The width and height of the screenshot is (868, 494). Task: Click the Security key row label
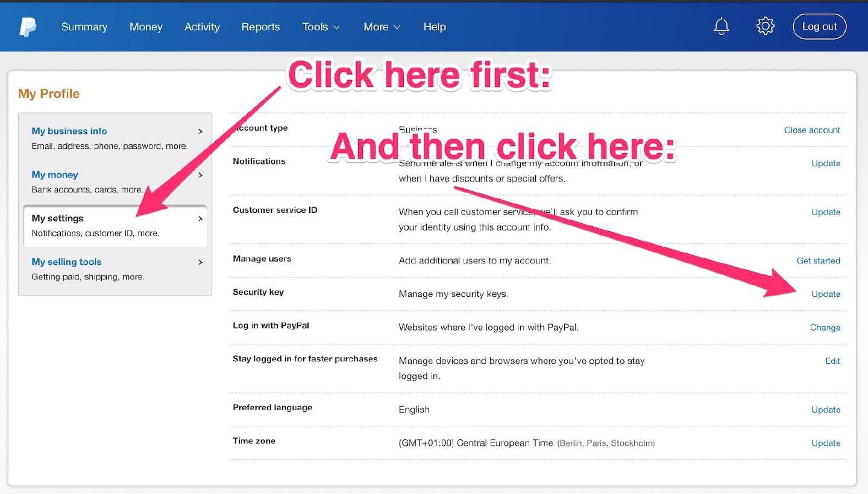pos(258,292)
